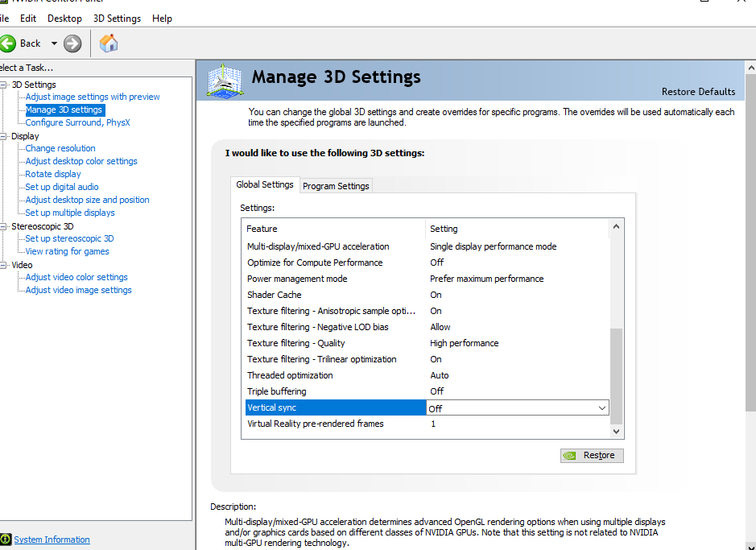Select the Threaded optimization row

[x=428, y=375]
